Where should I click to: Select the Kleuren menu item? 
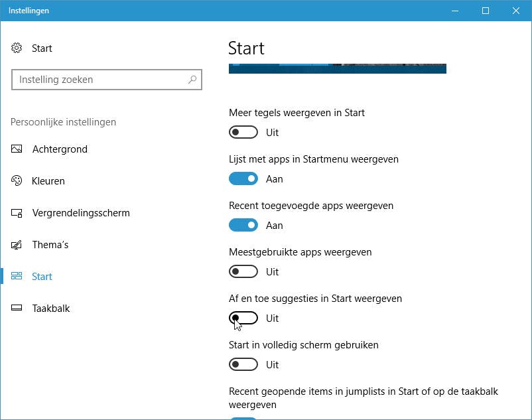[48, 181]
